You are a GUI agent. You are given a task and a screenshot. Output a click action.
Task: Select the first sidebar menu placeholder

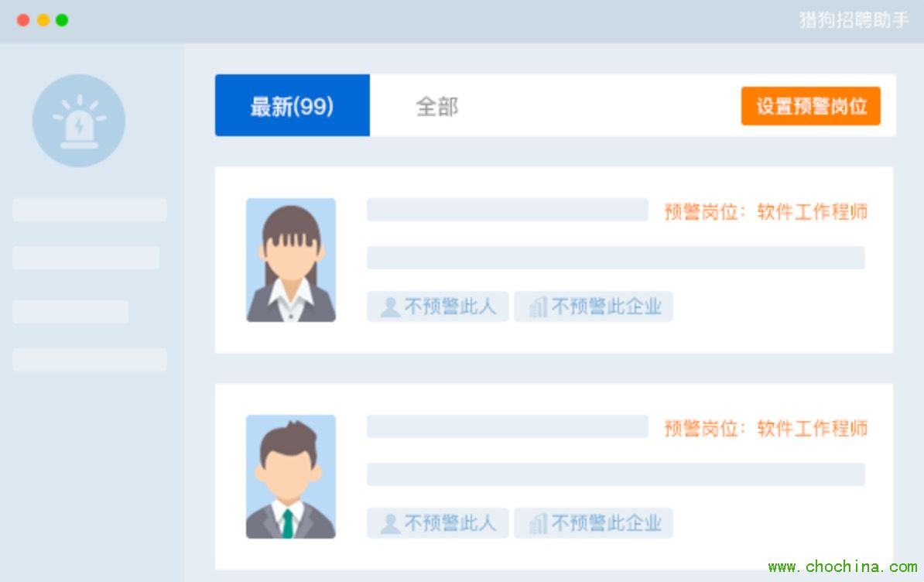click(x=90, y=210)
